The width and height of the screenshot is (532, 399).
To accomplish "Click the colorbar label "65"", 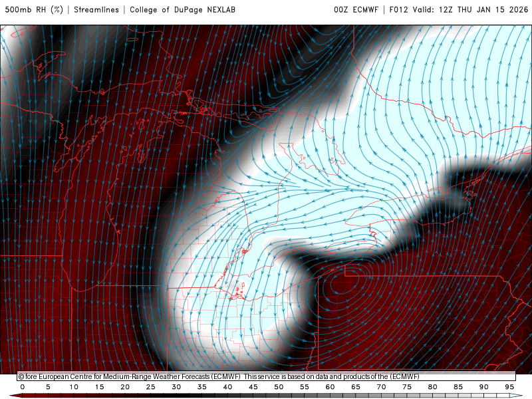I will coord(356,387).
